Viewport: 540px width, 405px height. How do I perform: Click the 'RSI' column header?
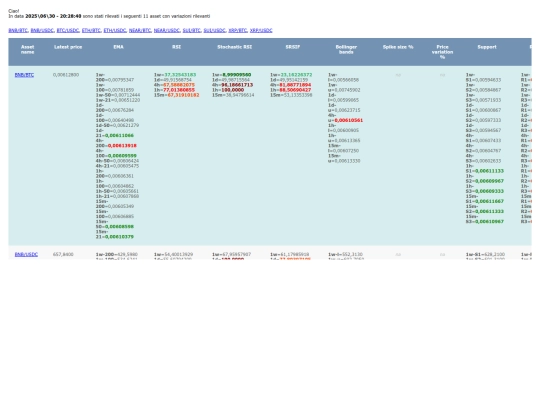click(x=176, y=47)
